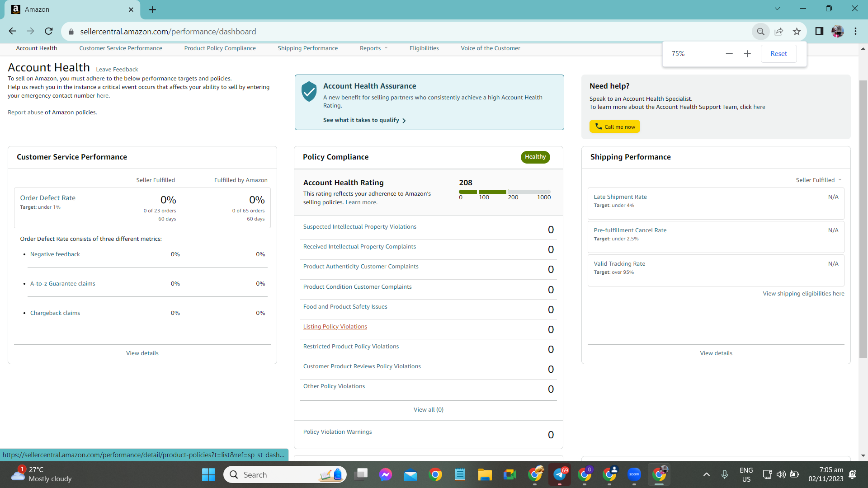Expand the Seller Fulfilled shipping dropdown

(819, 180)
